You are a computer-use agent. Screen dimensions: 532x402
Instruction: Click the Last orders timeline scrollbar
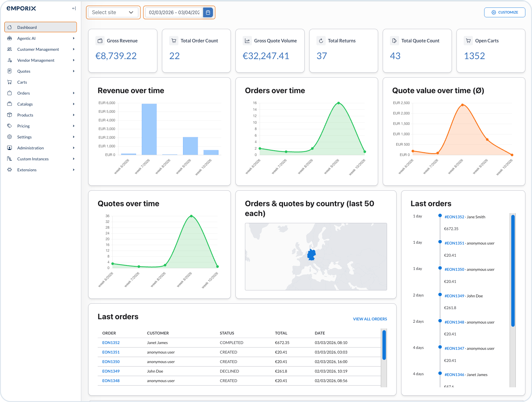(x=513, y=271)
